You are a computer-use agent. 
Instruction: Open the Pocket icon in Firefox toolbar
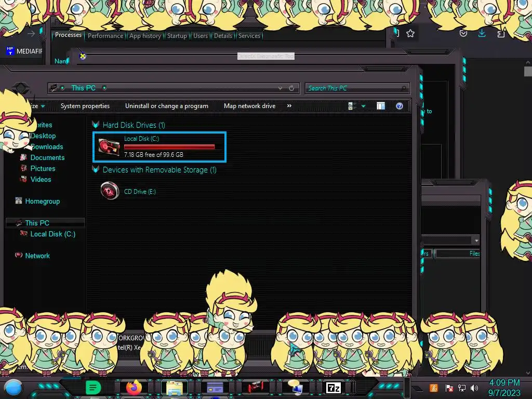(x=463, y=33)
